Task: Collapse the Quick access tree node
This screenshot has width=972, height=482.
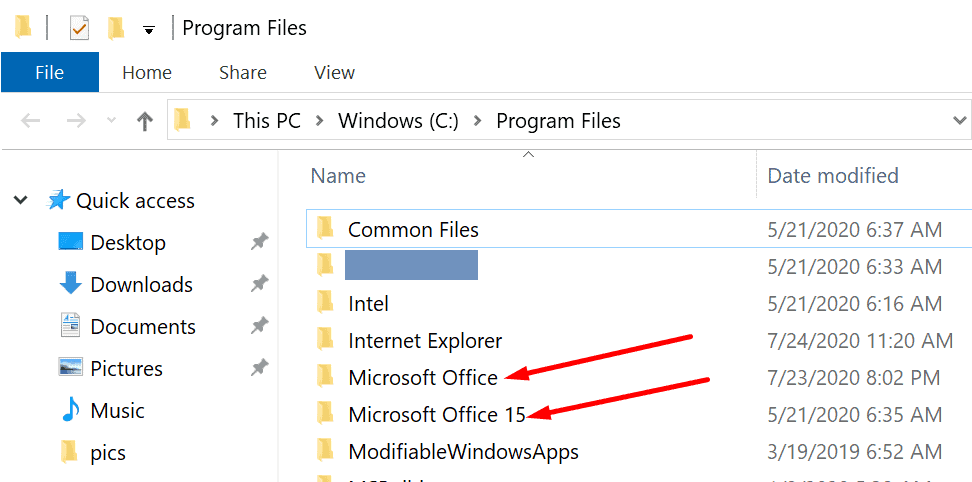Action: click(x=22, y=200)
